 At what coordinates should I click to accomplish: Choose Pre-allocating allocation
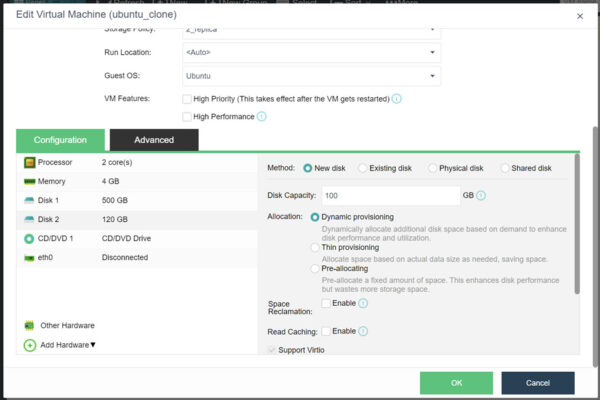(x=315, y=269)
